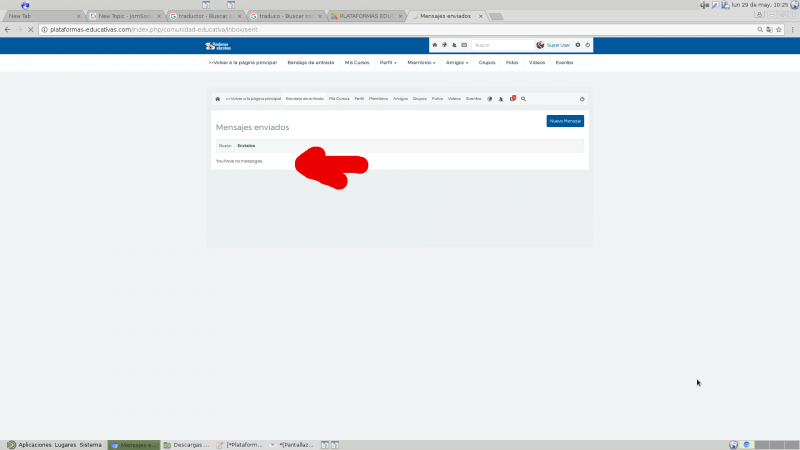Switch to the Buzón tab
This screenshot has width=800, height=450.
tap(225, 145)
